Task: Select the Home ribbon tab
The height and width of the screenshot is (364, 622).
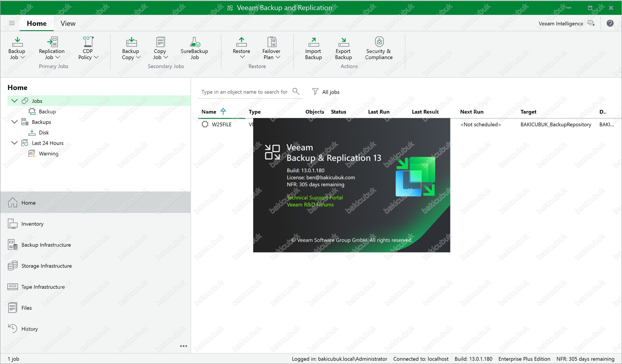Action: 36,23
